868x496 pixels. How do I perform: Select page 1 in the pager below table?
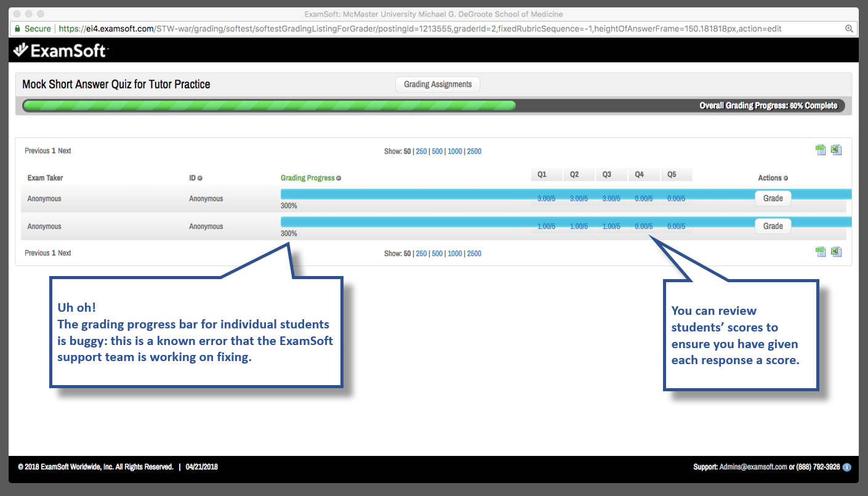click(x=54, y=253)
